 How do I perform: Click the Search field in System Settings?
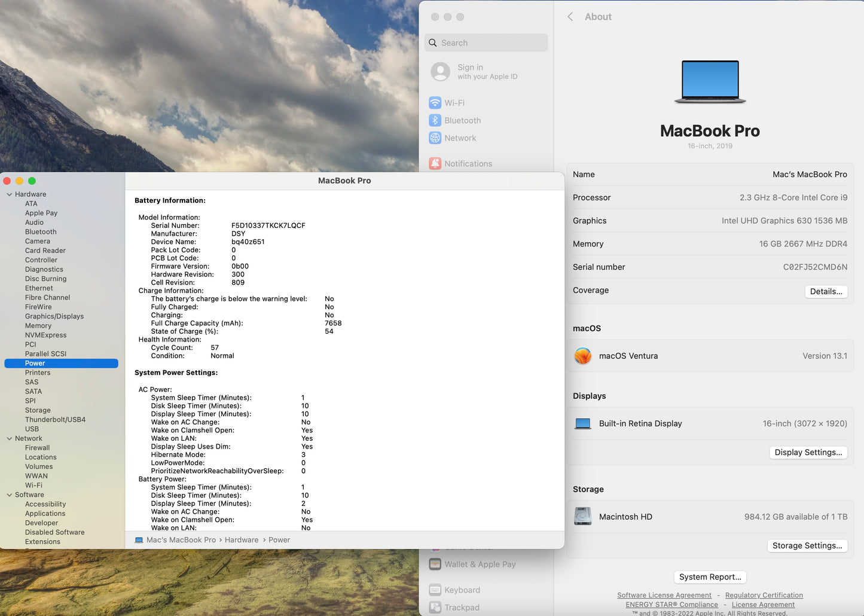click(486, 42)
